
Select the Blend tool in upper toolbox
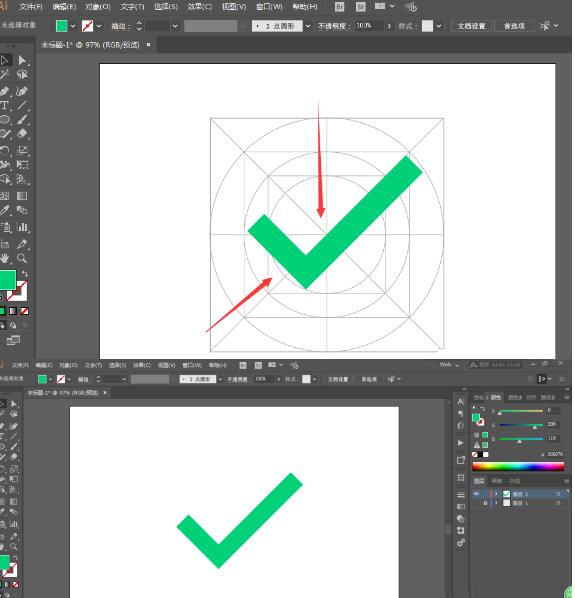pos(22,210)
